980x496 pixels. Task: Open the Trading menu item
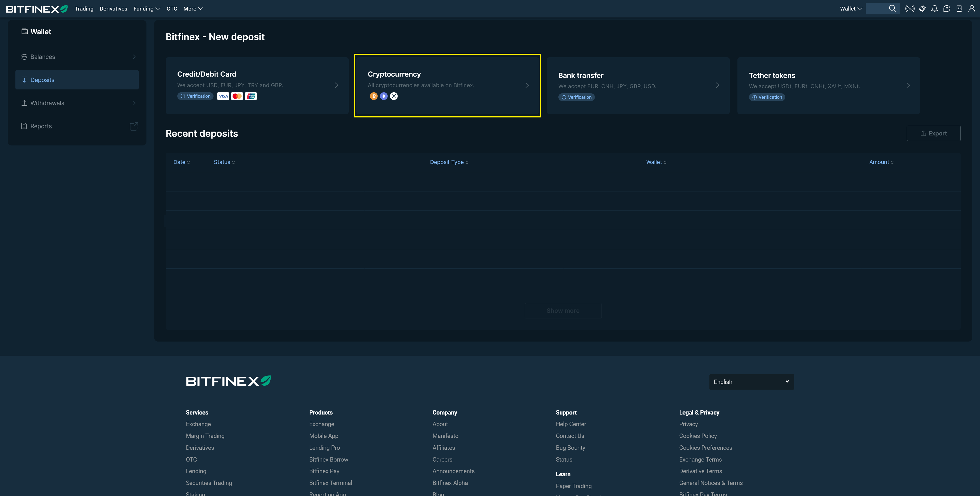click(x=84, y=9)
